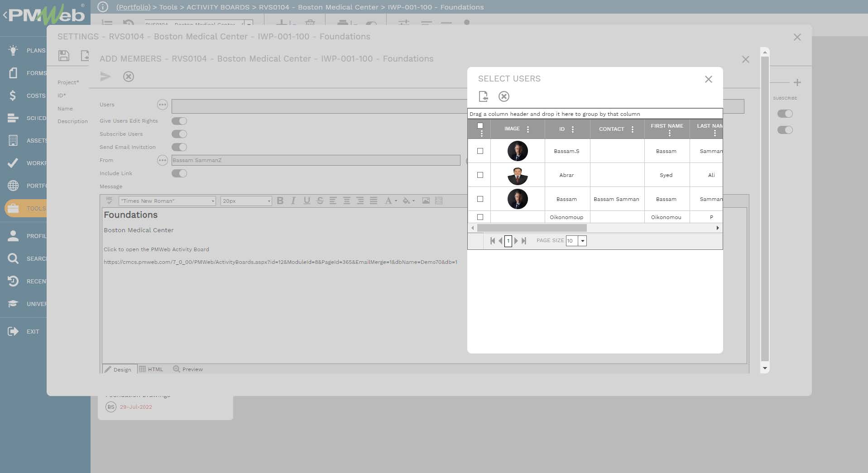Click the users grid horizontal scrollbar thumb
Image resolution: width=868 pixels, height=473 pixels.
coord(532,228)
